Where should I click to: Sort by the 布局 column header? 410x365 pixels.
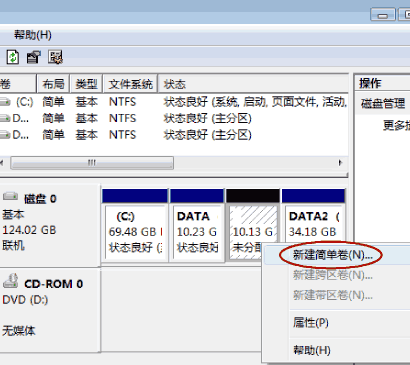coord(53,84)
